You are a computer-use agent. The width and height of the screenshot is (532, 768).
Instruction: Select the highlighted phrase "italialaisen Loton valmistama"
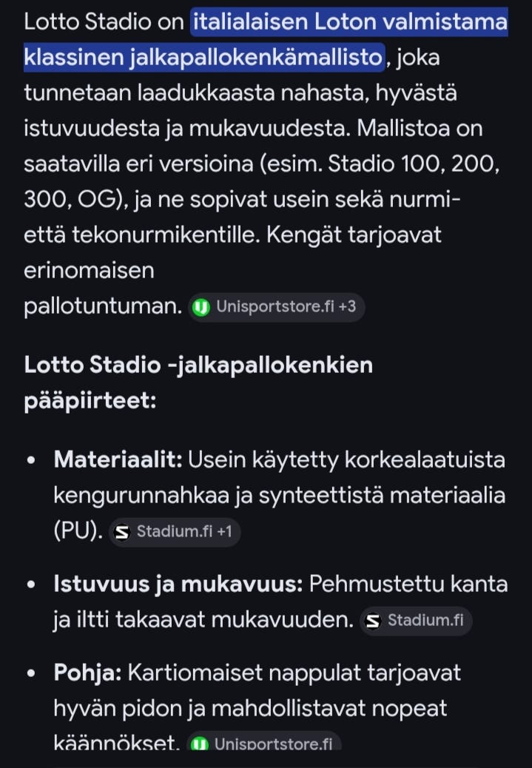point(348,22)
